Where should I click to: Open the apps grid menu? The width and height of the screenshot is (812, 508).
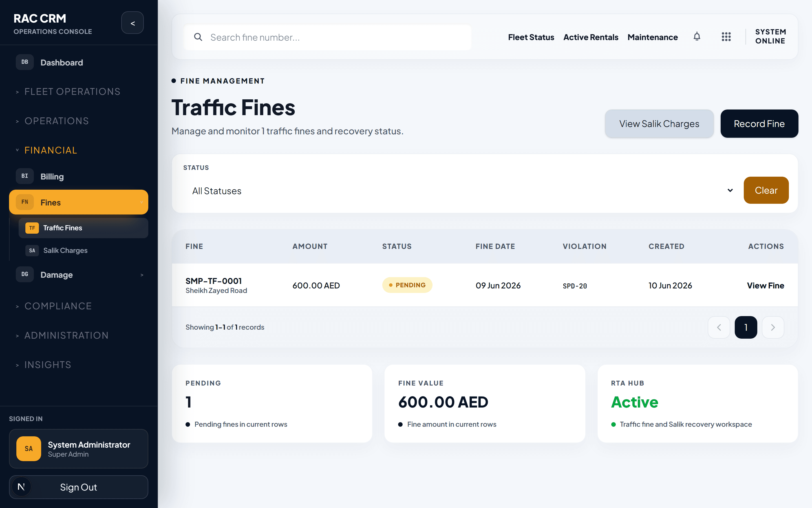[x=726, y=37]
